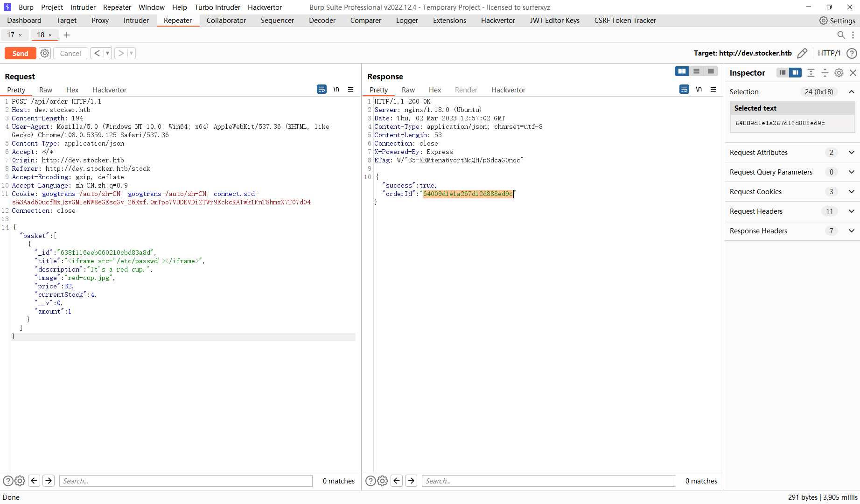
Task: Select Render view in Response pane
Action: [x=466, y=90]
